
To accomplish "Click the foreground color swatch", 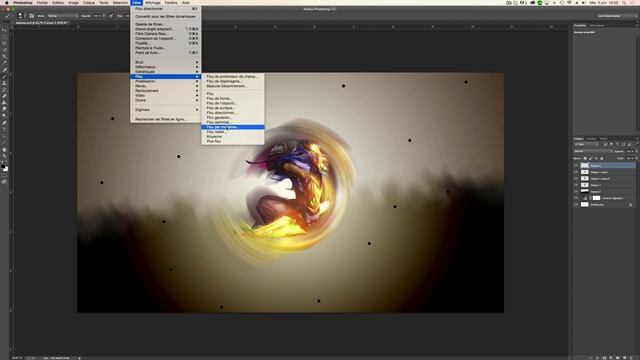I will (x=3, y=167).
